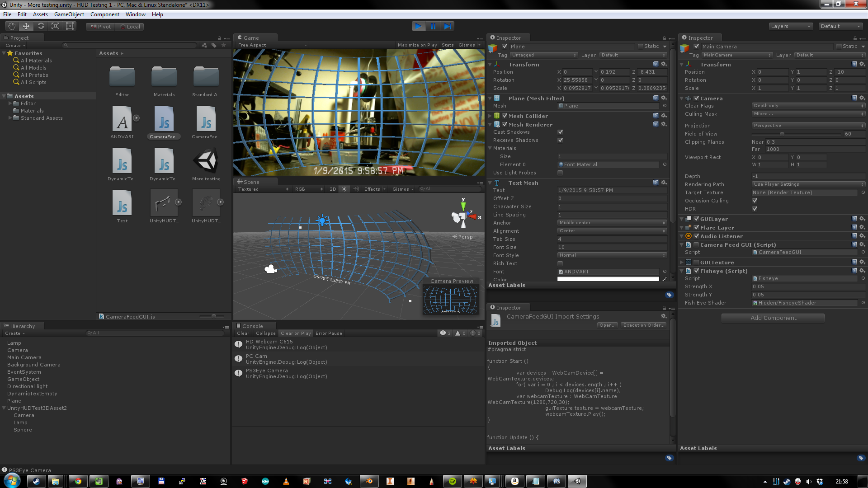This screenshot has width=868, height=488.
Task: Open the Transform component settings gear
Action: tap(664, 64)
